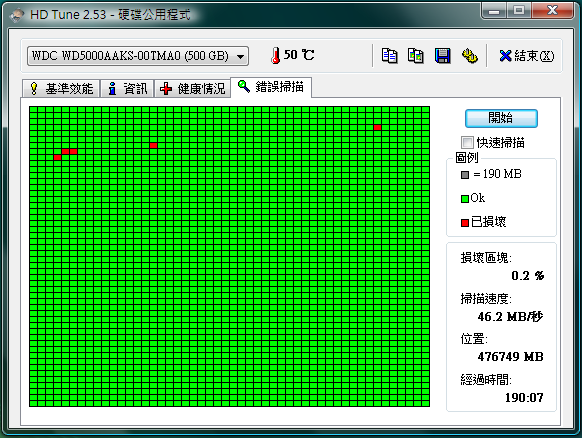Click the 190:07 elapsed time value
This screenshot has width=582, height=438.
[524, 398]
